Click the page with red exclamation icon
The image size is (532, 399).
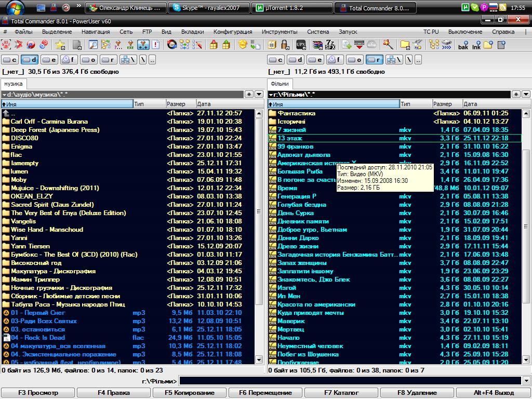pos(156,45)
